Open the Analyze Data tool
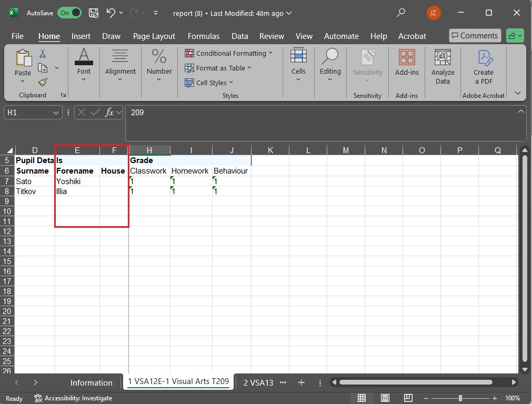Screen dimensions: 532x404 [x=443, y=67]
